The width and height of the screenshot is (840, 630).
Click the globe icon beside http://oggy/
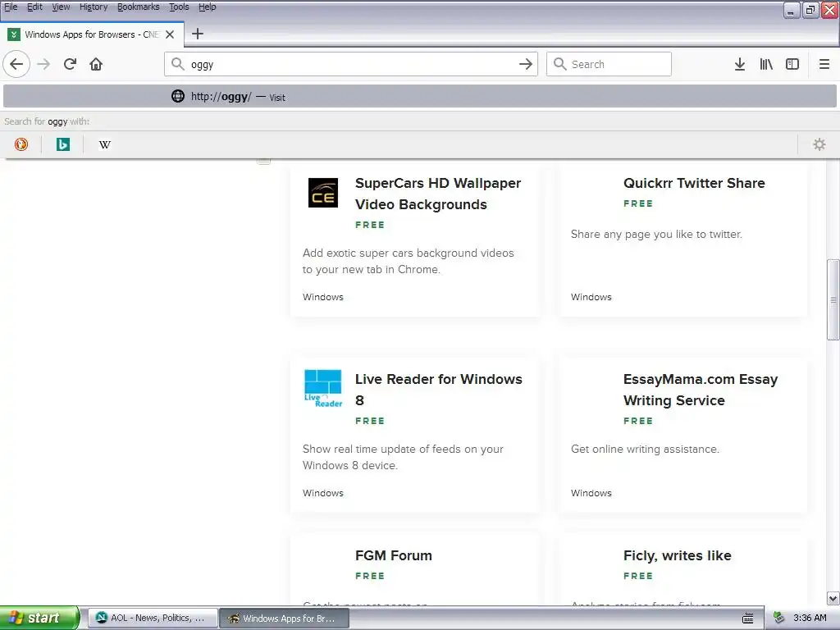click(178, 96)
